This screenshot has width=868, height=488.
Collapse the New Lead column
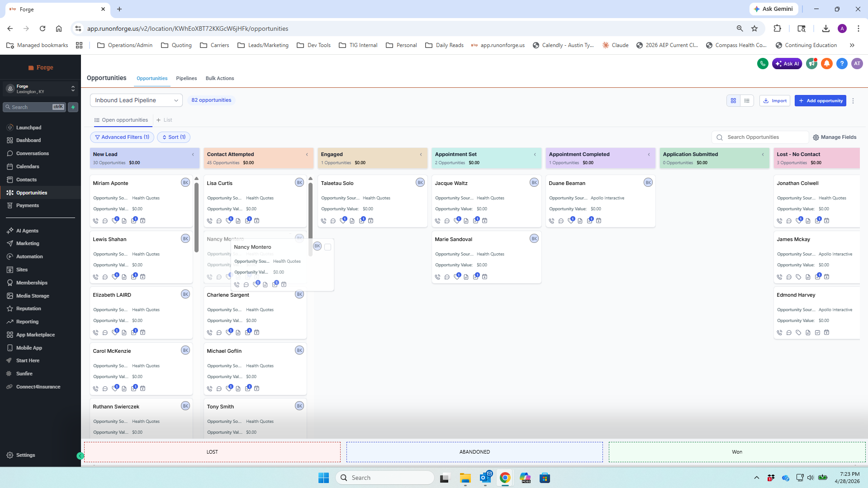pyautogui.click(x=193, y=155)
